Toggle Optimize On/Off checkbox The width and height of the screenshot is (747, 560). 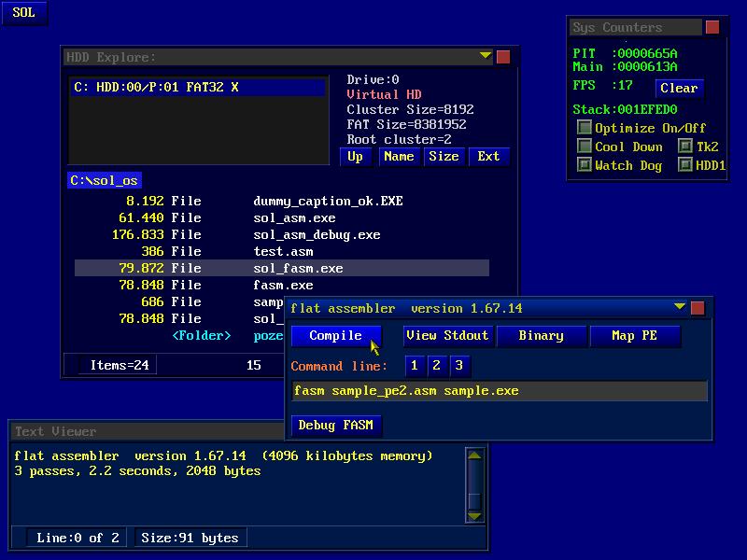[585, 127]
